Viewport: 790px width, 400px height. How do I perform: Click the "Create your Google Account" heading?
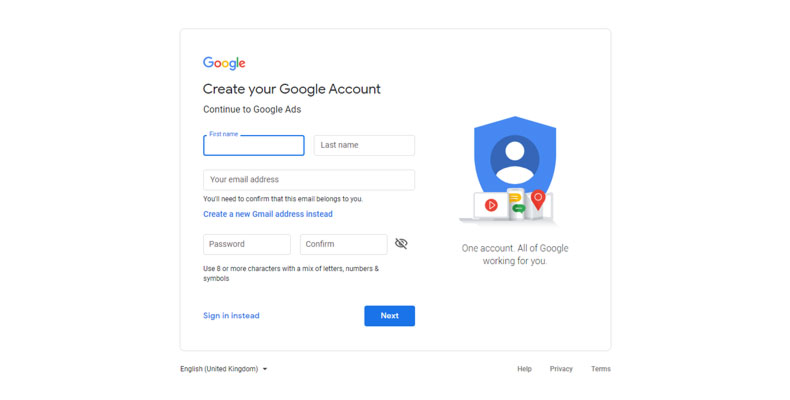click(x=292, y=89)
